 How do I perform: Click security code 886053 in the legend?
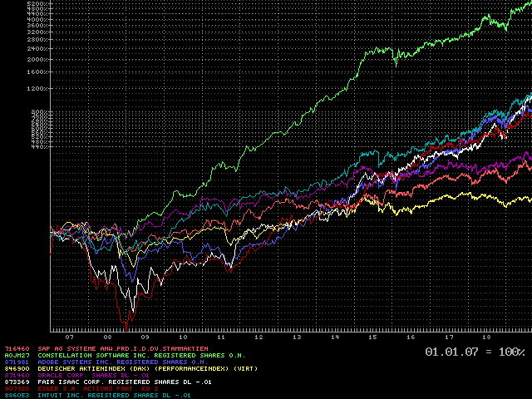[15, 396]
